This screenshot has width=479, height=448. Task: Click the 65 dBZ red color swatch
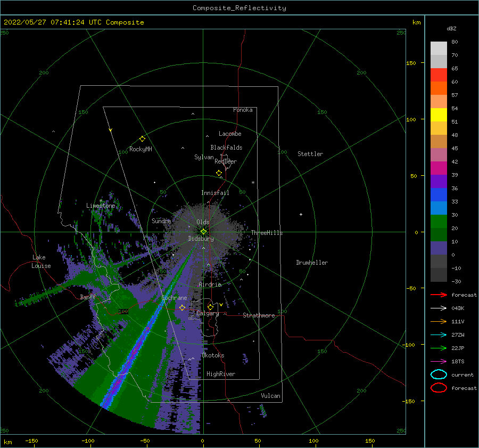click(x=439, y=75)
